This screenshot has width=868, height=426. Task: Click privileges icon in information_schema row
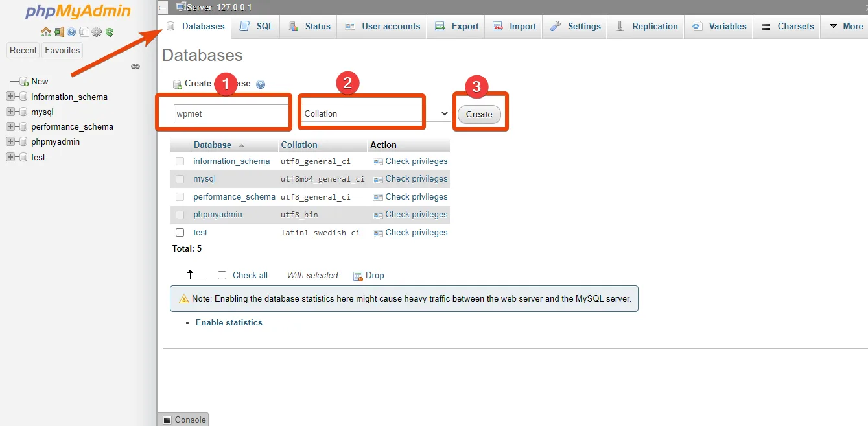tap(378, 161)
